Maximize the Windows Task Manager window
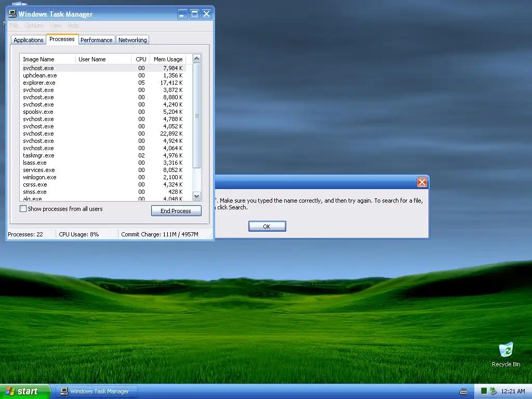The height and width of the screenshot is (399, 532). coord(194,14)
